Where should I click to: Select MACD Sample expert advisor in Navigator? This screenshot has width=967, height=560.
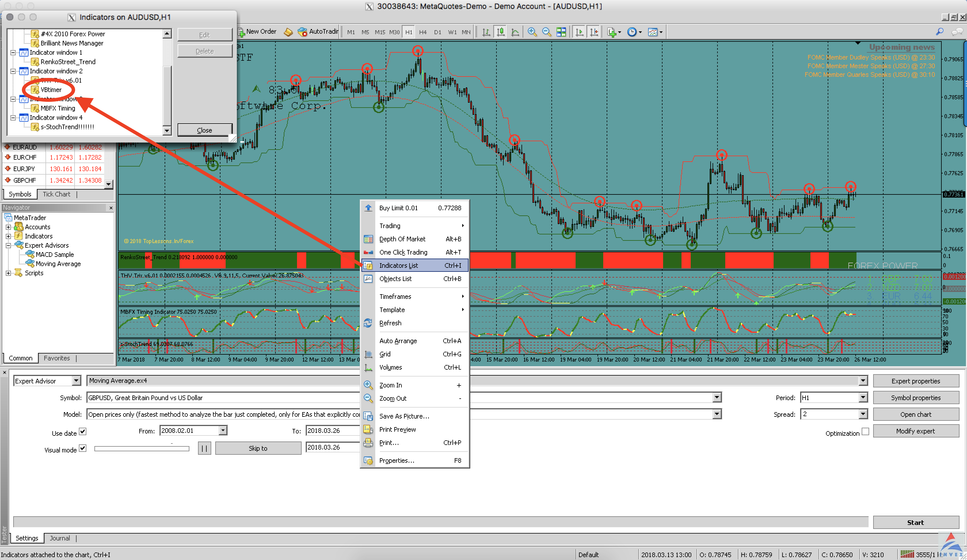coord(54,254)
